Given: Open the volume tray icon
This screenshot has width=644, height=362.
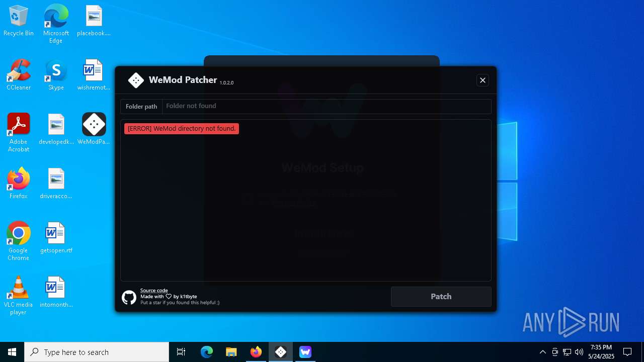Looking at the screenshot, I should (579, 352).
